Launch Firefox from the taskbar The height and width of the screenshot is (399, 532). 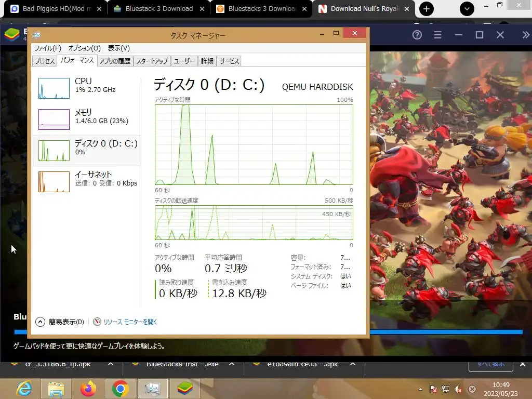click(x=88, y=389)
